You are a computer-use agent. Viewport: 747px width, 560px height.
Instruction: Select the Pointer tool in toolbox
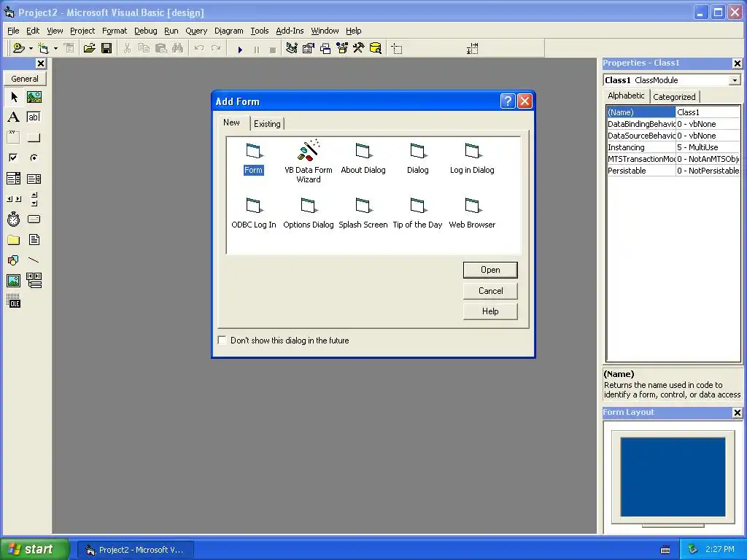pyautogui.click(x=13, y=97)
